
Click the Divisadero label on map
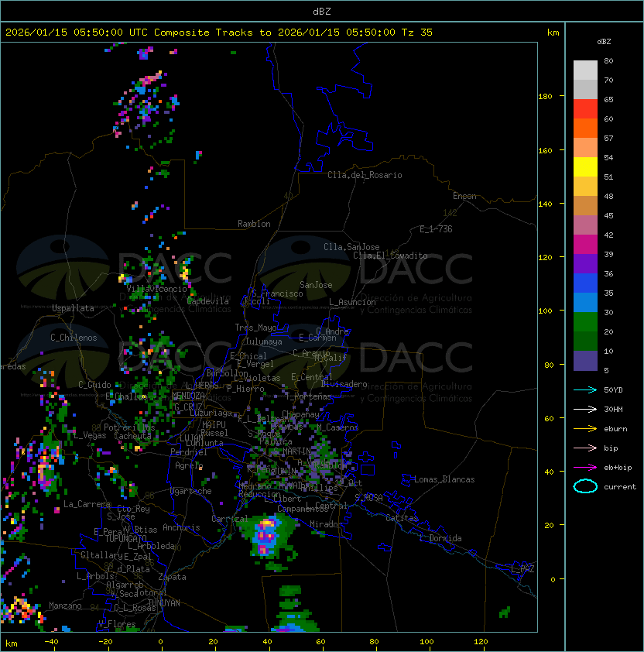pyautogui.click(x=344, y=384)
